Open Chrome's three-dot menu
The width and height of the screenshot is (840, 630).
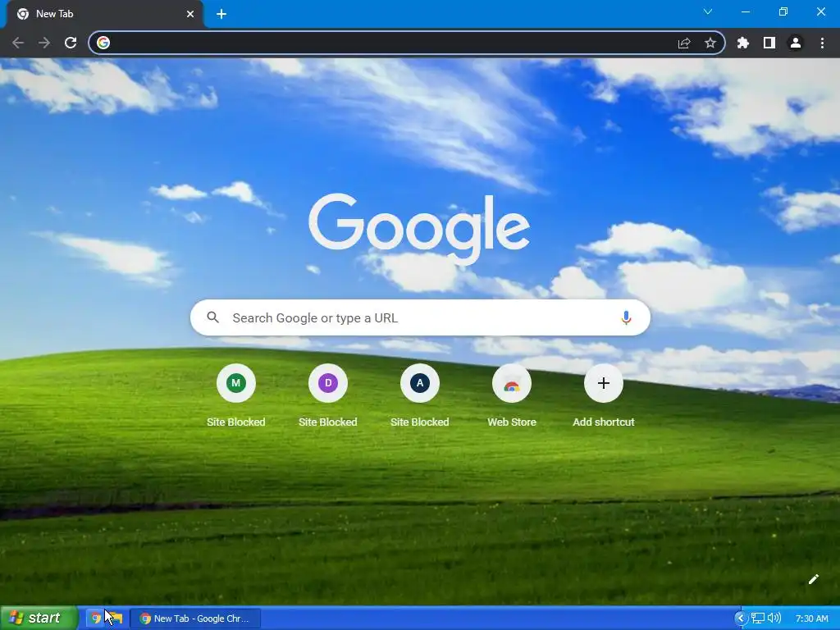[822, 43]
